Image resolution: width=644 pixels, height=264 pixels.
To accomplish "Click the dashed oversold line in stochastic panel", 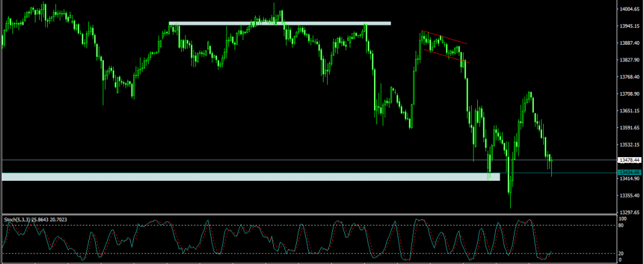I will tap(308, 253).
